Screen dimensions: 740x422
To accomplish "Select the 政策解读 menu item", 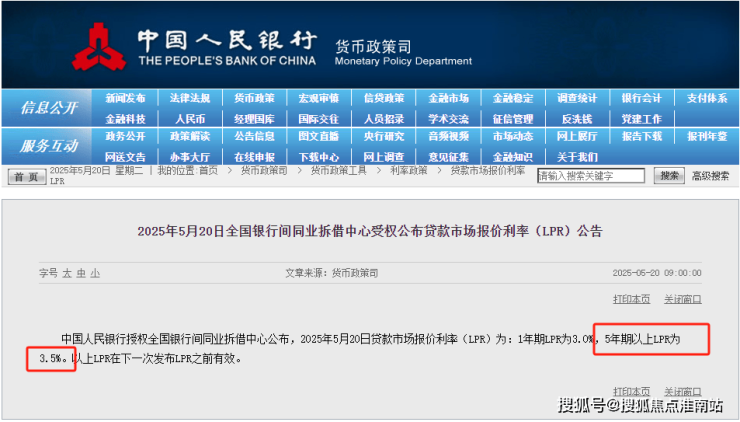I will tap(190, 136).
